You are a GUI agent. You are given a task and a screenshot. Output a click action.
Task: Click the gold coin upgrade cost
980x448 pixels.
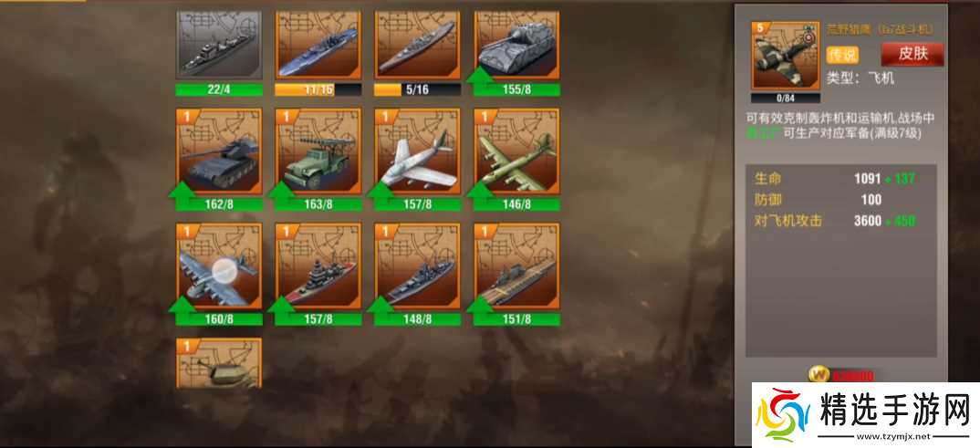pos(840,376)
